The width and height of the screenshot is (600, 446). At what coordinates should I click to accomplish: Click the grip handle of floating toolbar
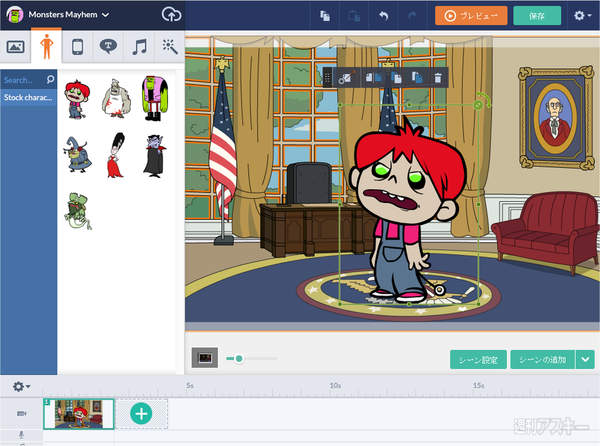tap(327, 78)
